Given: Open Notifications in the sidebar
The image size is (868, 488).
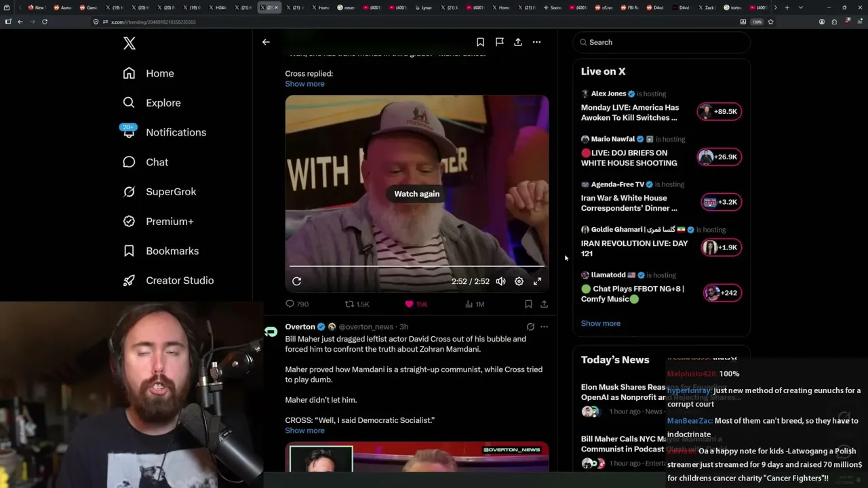Looking at the screenshot, I should [163, 132].
